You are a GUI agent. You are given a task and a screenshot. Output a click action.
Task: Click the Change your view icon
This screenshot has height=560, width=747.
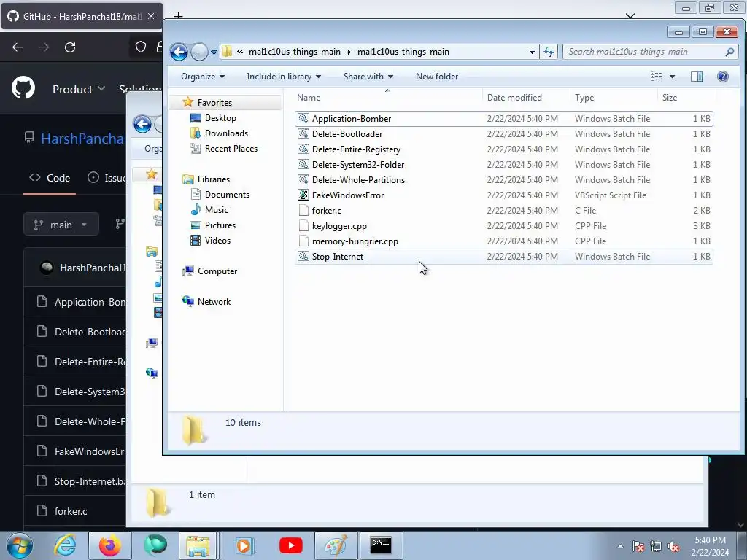[656, 77]
